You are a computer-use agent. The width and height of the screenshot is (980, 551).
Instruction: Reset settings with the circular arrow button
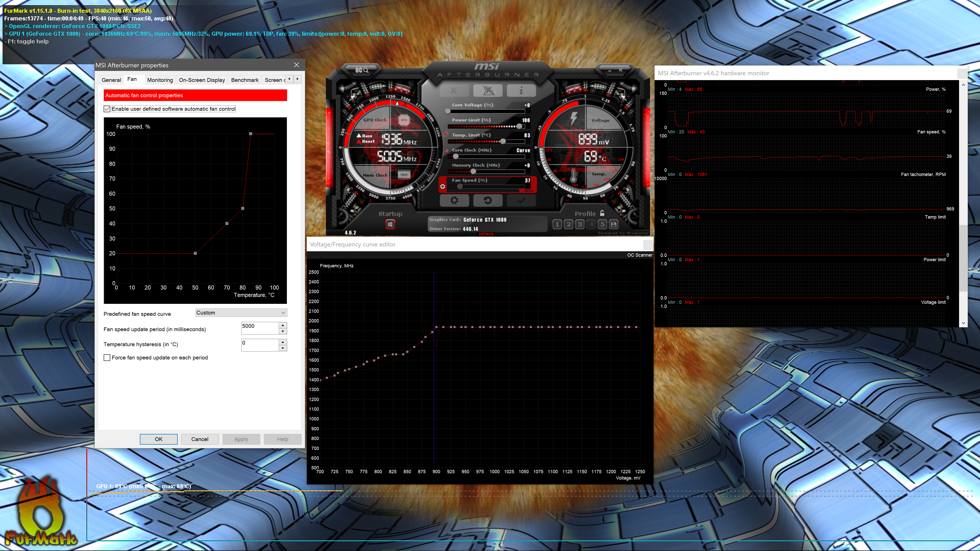[488, 201]
